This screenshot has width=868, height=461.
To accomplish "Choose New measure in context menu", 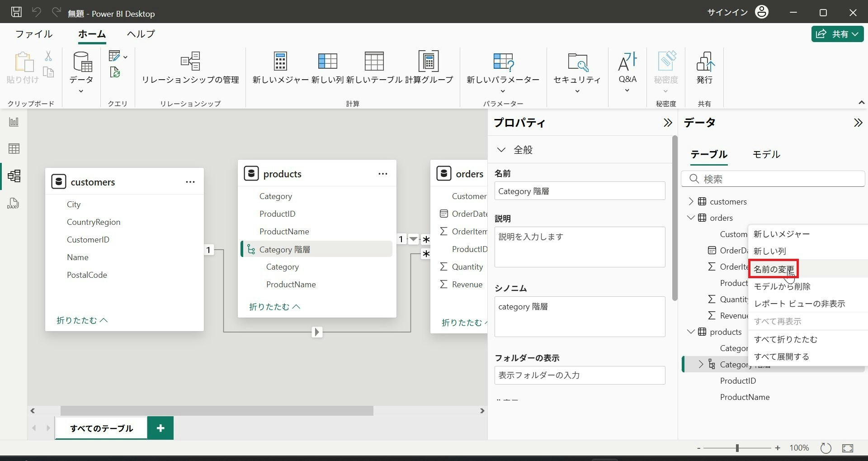I will (782, 234).
